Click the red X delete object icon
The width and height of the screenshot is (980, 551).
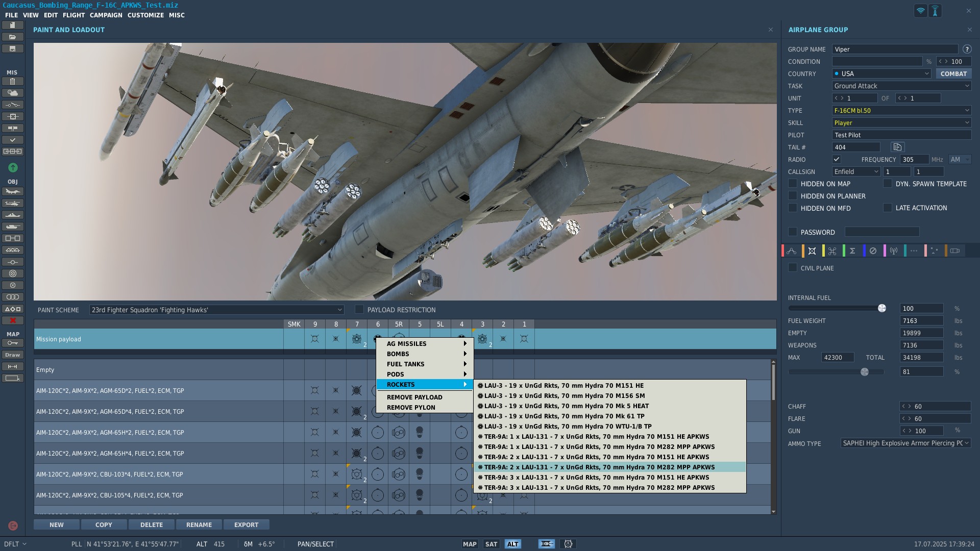tap(13, 320)
